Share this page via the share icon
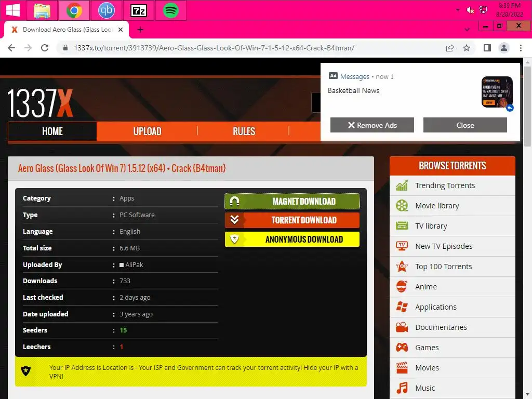 [x=450, y=48]
